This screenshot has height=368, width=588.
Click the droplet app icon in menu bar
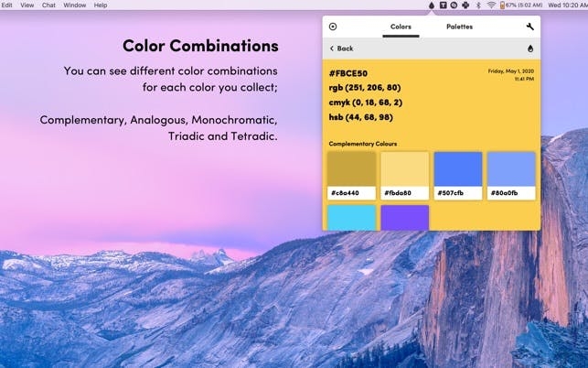[x=432, y=5]
